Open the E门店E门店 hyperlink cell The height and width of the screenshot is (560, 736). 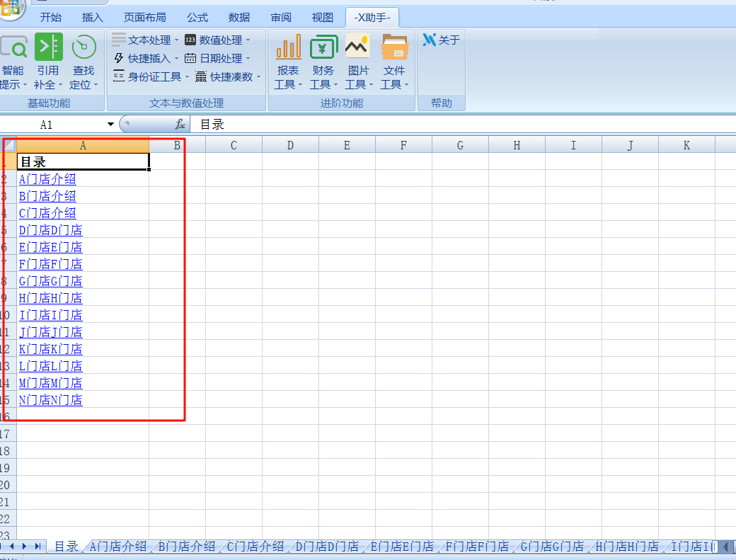click(51, 247)
